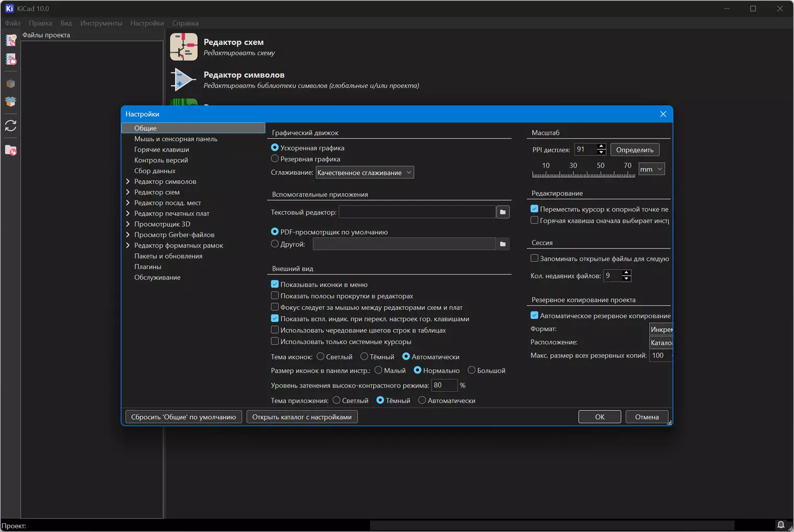The height and width of the screenshot is (532, 794).
Task: Cancel the dialog with Отмена
Action: [x=647, y=417]
